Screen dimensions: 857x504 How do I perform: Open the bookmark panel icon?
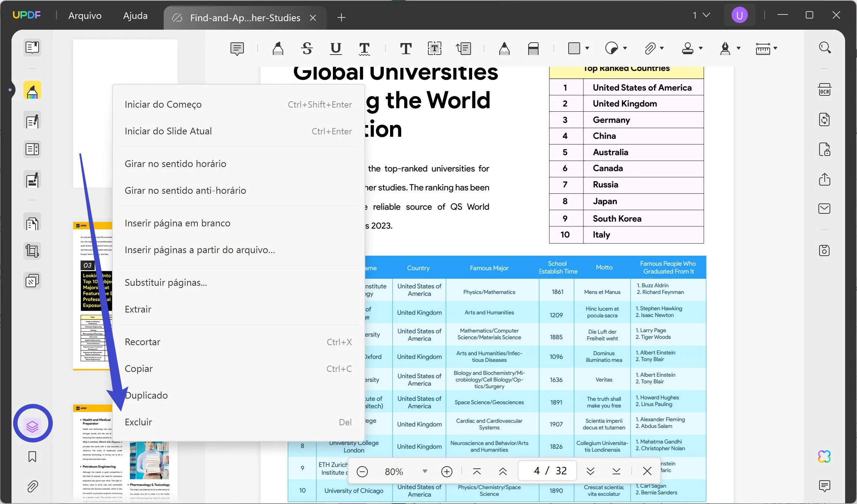32,456
